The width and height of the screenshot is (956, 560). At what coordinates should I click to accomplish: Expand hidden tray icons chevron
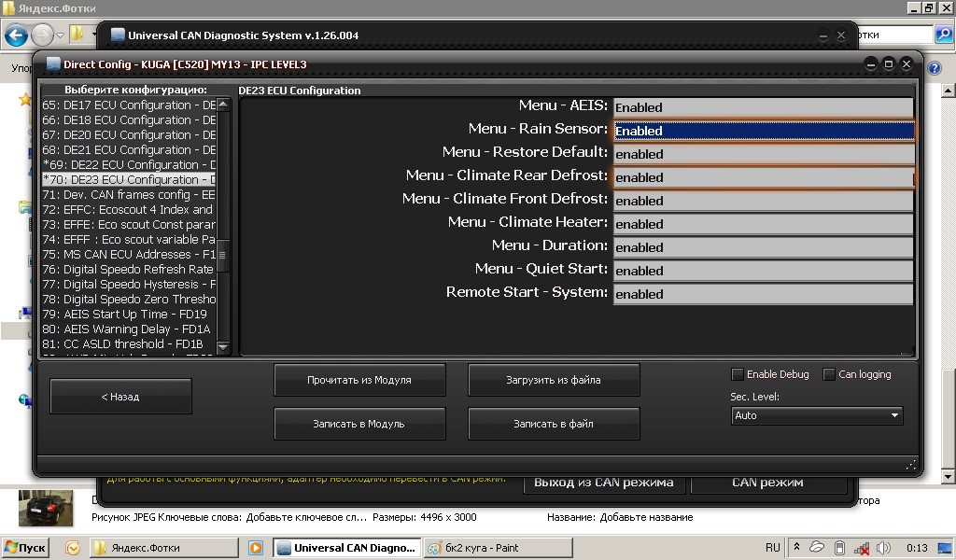pyautogui.click(x=796, y=547)
